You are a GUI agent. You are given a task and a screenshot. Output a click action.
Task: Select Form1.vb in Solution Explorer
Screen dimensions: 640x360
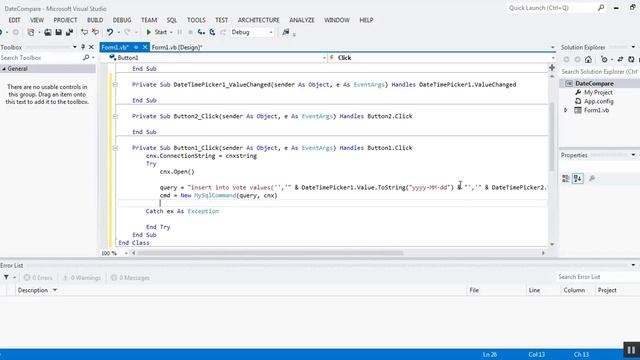point(596,110)
